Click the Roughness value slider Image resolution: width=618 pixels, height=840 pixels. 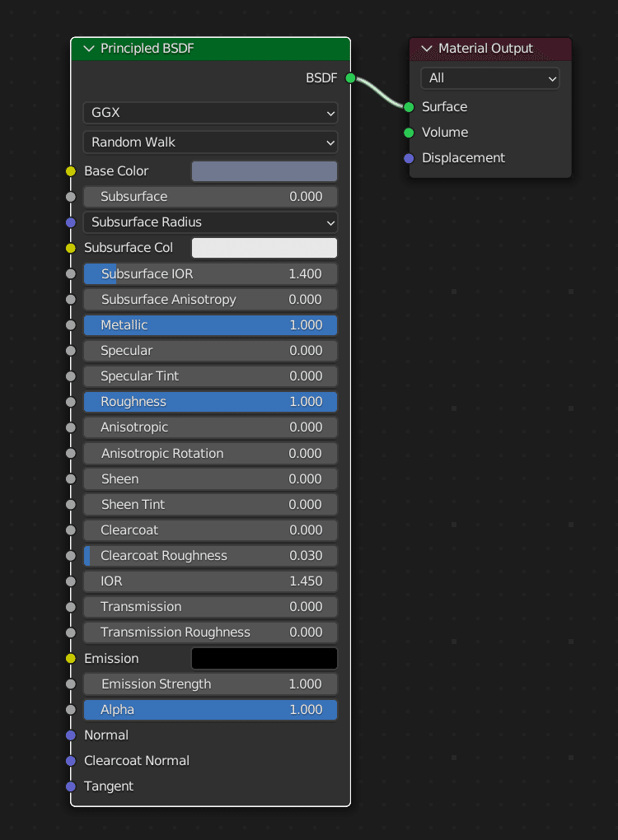(x=211, y=402)
